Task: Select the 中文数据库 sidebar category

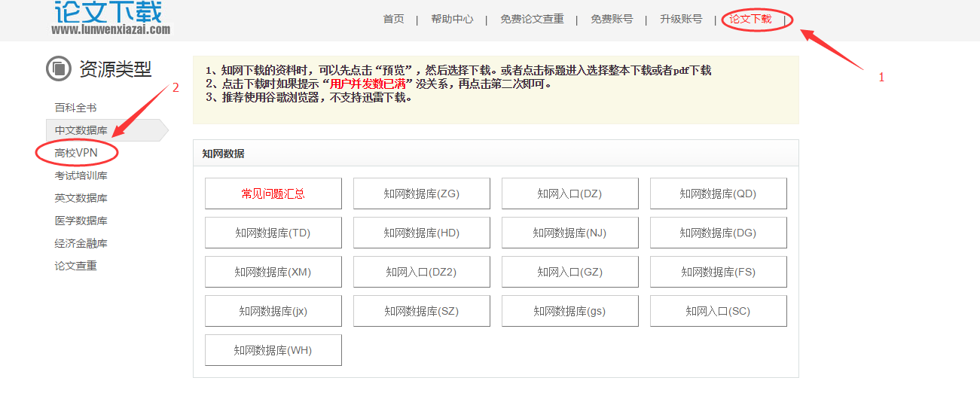Action: click(x=81, y=130)
